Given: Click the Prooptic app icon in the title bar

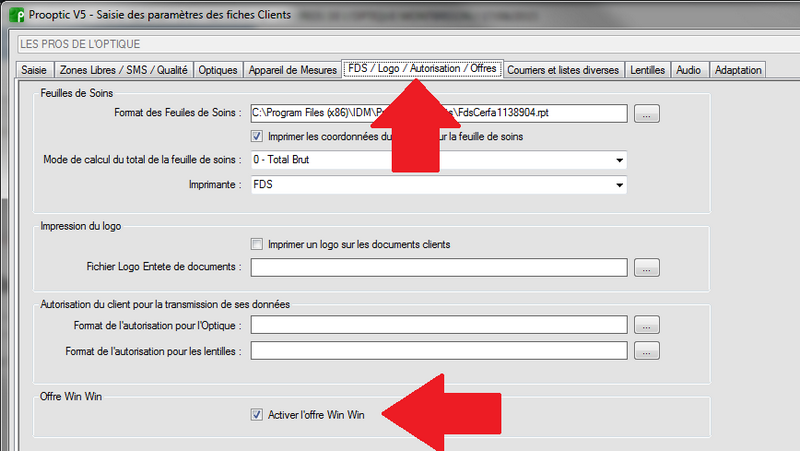Looking at the screenshot, I should click(17, 15).
